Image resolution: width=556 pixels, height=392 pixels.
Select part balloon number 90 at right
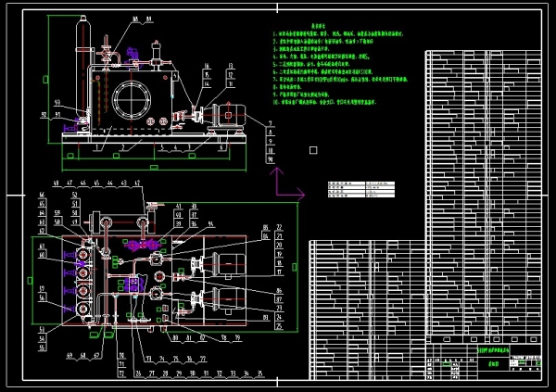(271, 158)
